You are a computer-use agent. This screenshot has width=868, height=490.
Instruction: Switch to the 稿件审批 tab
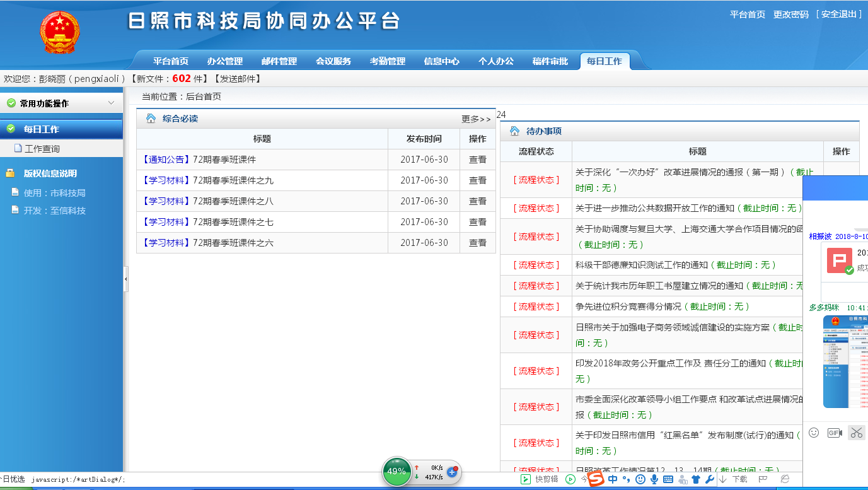tap(550, 61)
